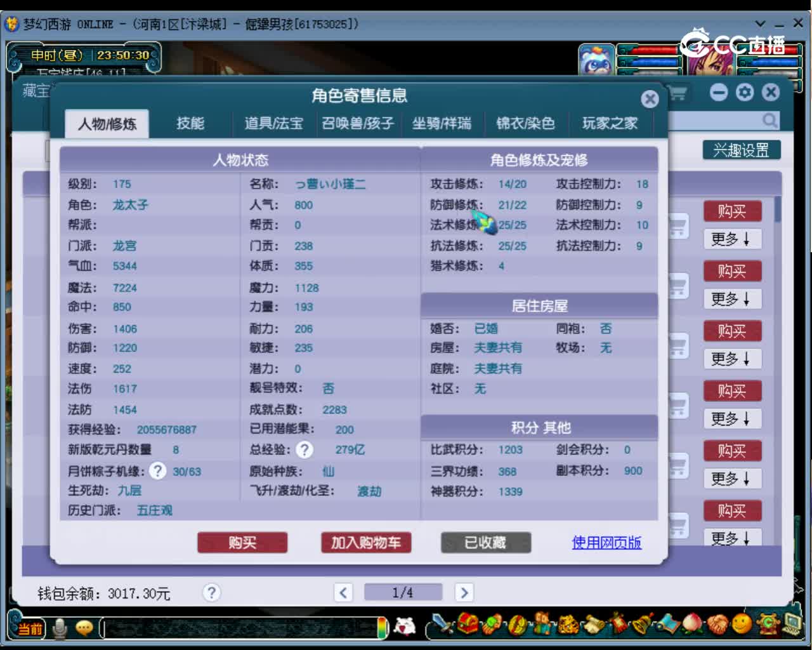Image resolution: width=812 pixels, height=650 pixels.
Task: Open the golden tiger icon in the bottom toolbar
Action: tap(568, 625)
